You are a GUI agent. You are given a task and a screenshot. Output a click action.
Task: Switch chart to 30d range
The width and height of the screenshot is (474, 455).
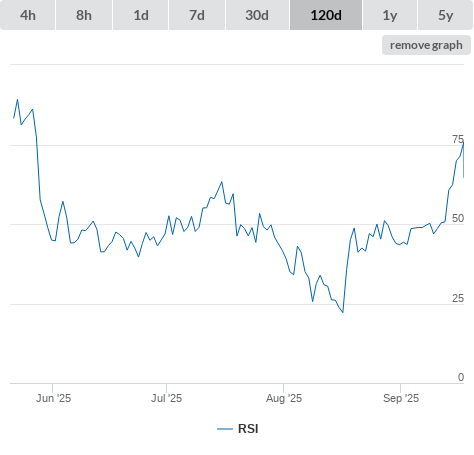coord(257,15)
